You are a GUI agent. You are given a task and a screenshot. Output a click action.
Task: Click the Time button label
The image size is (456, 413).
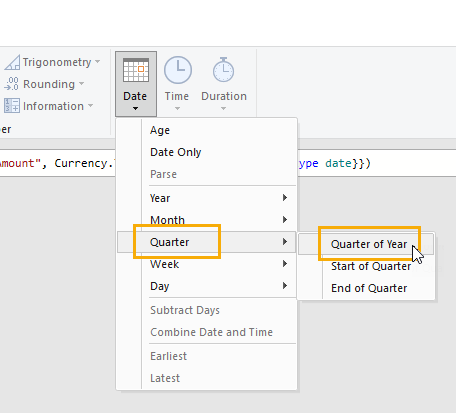tap(177, 96)
